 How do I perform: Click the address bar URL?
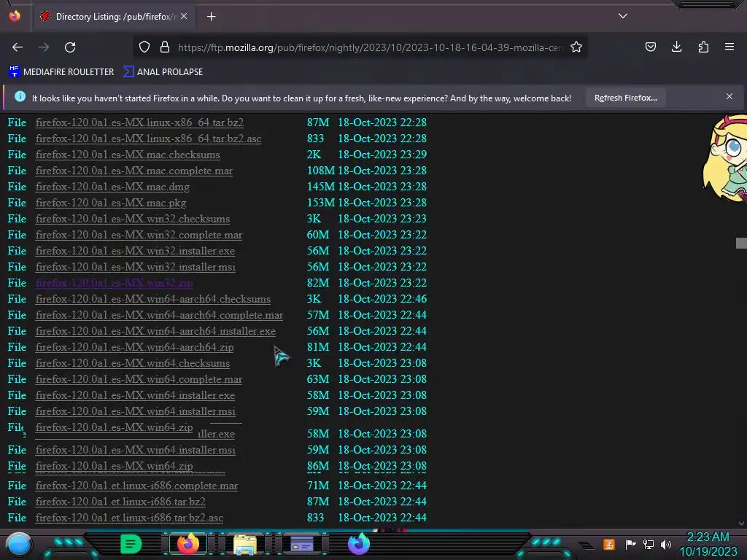tap(369, 47)
